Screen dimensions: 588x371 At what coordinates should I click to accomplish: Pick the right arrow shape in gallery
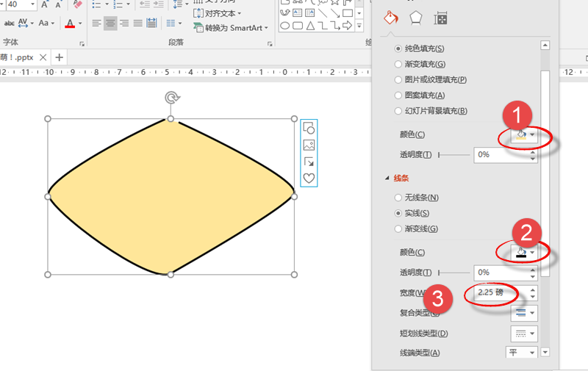[x=347, y=26]
